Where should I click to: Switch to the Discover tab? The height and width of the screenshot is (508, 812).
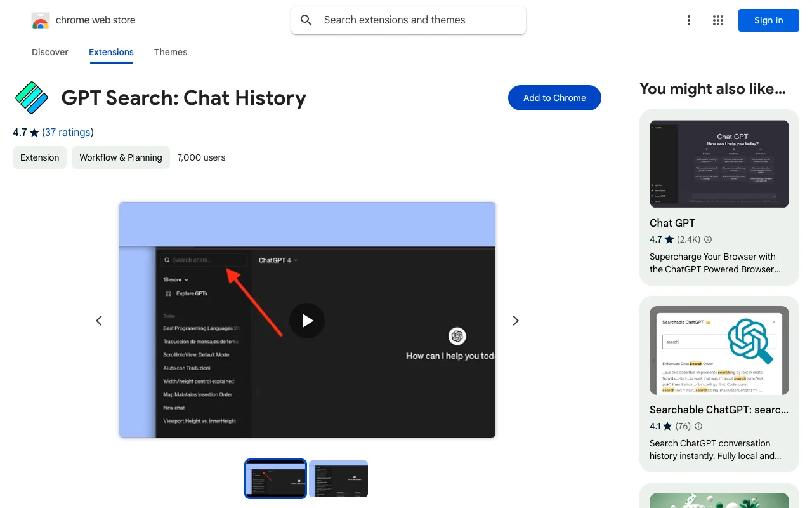coord(50,52)
